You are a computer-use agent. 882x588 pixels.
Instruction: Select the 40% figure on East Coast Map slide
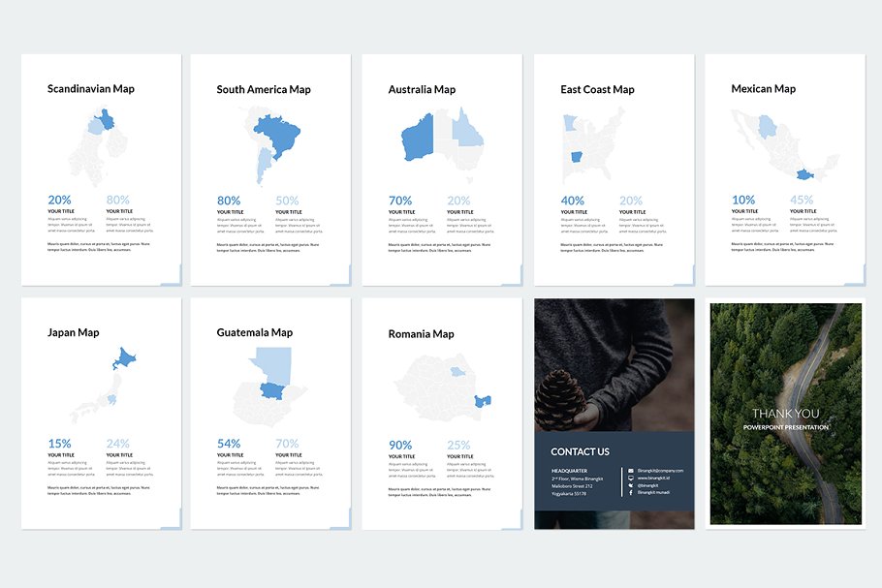point(572,201)
